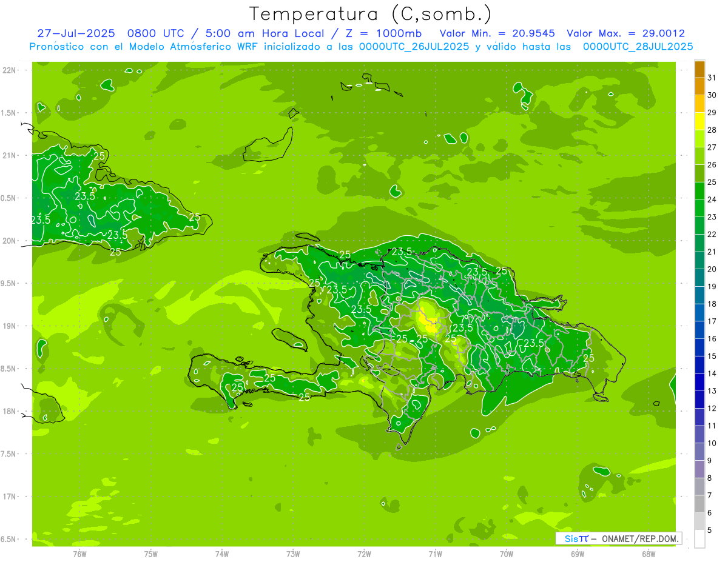The width and height of the screenshot is (728, 562).
Task: Click the "73W" longitude axis label
Action: pos(293,554)
